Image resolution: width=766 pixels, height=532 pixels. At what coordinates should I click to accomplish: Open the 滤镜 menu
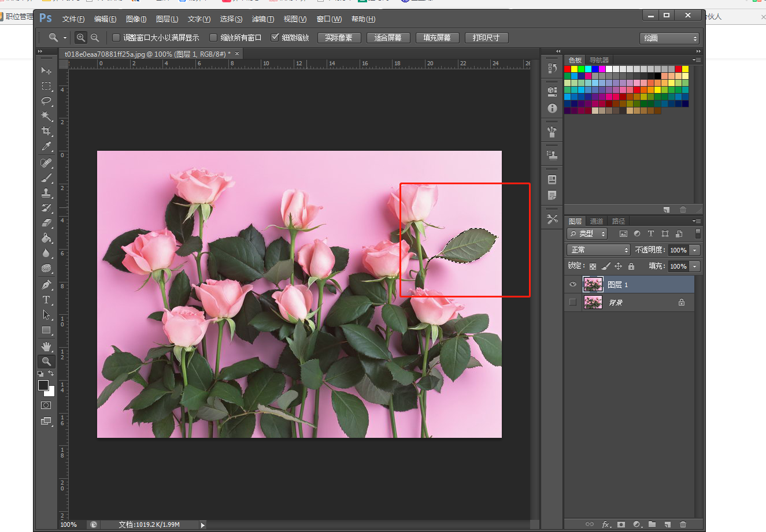[262, 19]
